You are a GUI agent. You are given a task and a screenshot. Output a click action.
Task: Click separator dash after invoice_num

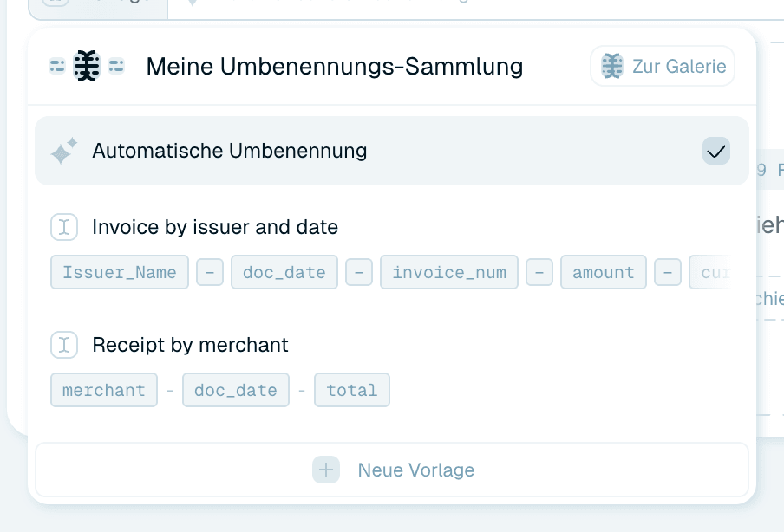[539, 272]
